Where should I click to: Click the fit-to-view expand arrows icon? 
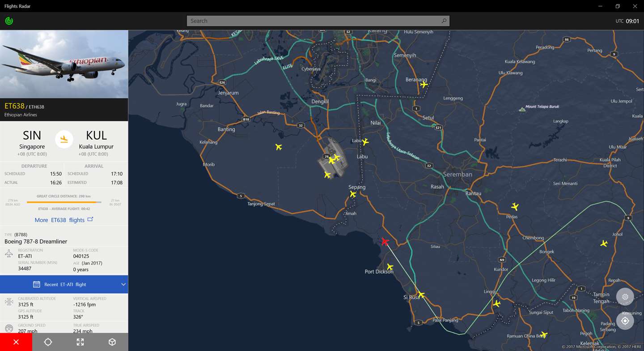point(80,342)
